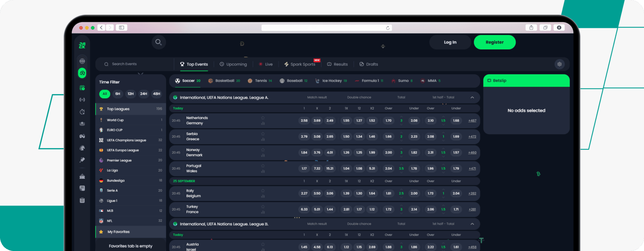Expand more markets +487 for Netherlands Germany
This screenshot has width=644, height=251.
(x=472, y=120)
